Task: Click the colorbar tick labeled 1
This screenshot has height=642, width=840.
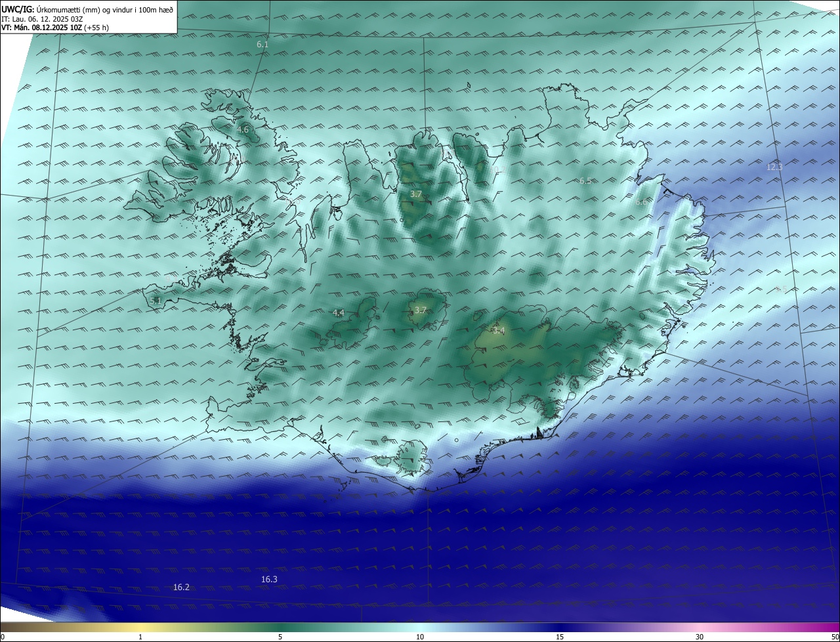Action: click(x=140, y=637)
